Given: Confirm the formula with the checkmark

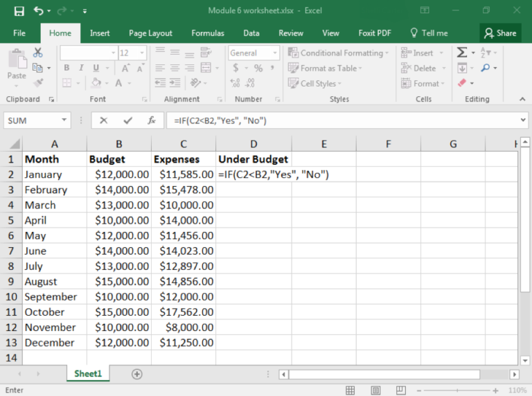Looking at the screenshot, I should point(127,120).
